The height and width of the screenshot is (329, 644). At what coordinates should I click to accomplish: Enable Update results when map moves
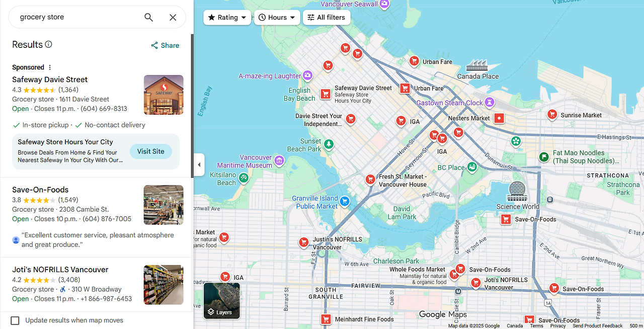pos(15,320)
